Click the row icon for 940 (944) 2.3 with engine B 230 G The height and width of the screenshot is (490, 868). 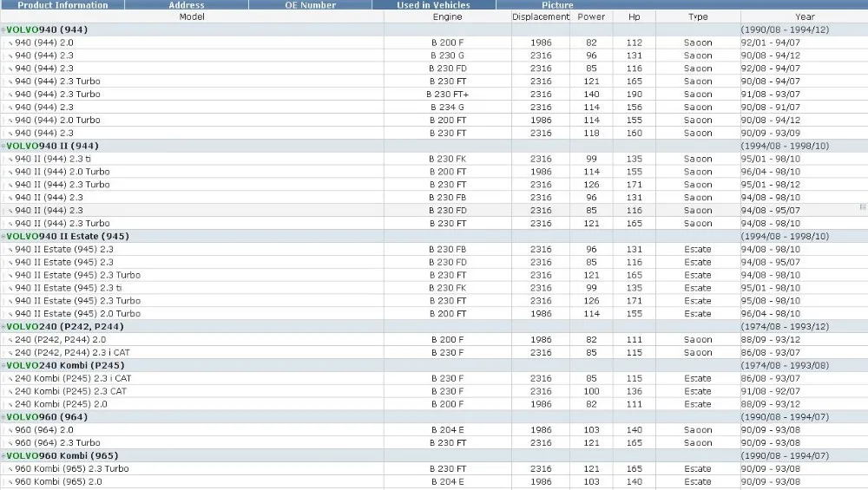tap(10, 56)
